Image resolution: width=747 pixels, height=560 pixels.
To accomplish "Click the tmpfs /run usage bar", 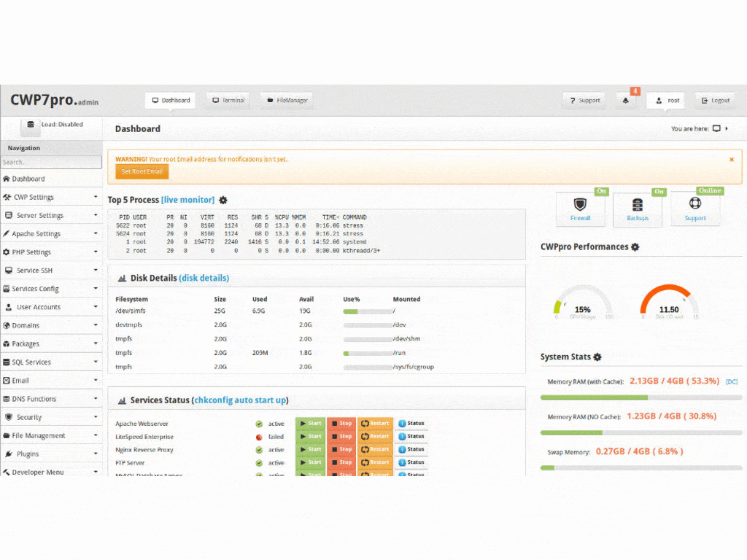I will tap(368, 354).
